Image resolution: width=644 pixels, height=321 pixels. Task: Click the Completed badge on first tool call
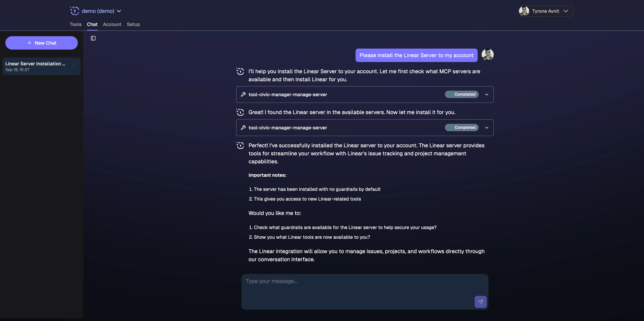click(x=462, y=94)
